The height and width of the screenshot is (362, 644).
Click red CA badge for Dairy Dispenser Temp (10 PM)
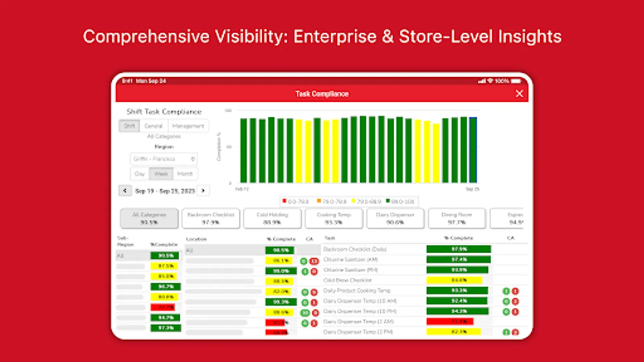pos(515,312)
